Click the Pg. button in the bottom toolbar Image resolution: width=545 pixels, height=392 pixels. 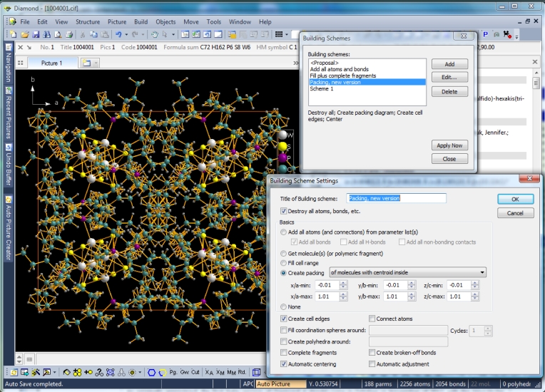click(173, 372)
